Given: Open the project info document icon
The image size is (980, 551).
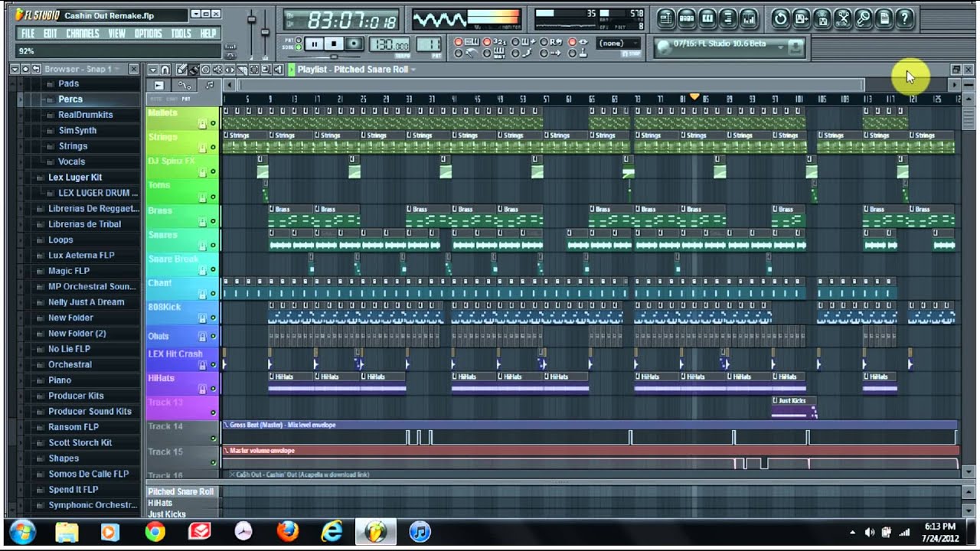Looking at the screenshot, I should [884, 19].
